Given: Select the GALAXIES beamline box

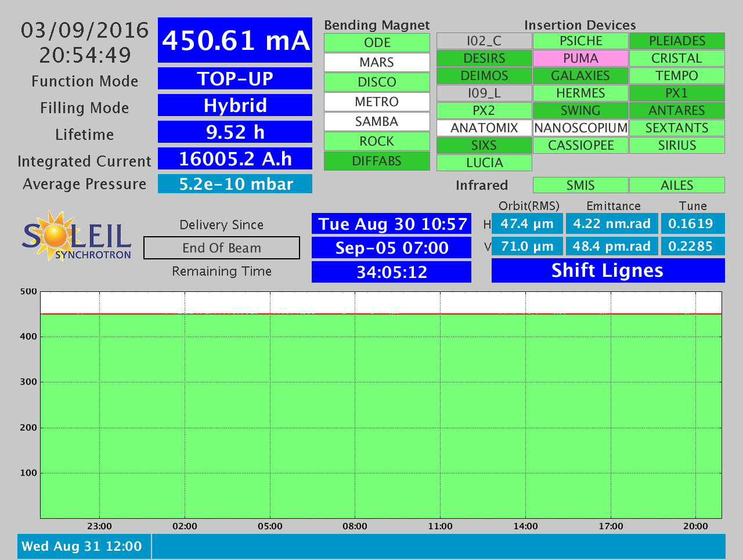Looking at the screenshot, I should (x=580, y=75).
